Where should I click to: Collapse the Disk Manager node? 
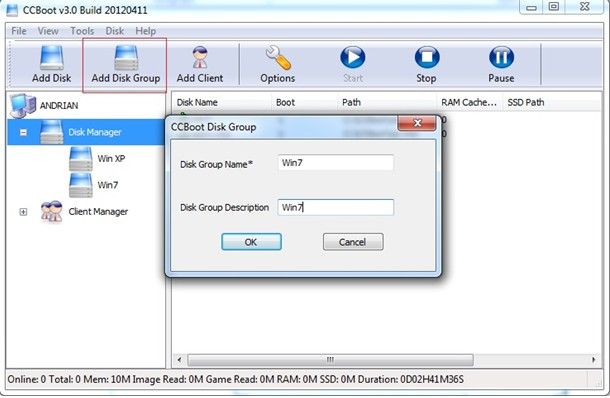pos(23,132)
